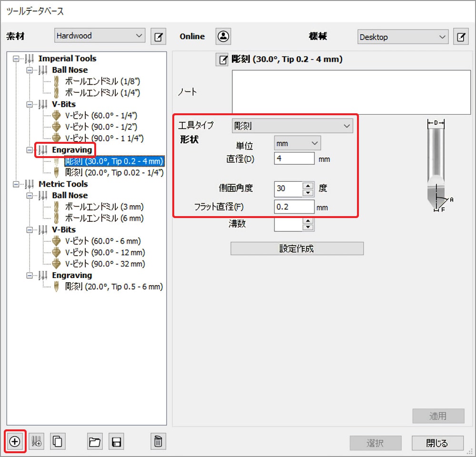Click the add new tool plus icon
476x457 pixels.
pyautogui.click(x=15, y=441)
